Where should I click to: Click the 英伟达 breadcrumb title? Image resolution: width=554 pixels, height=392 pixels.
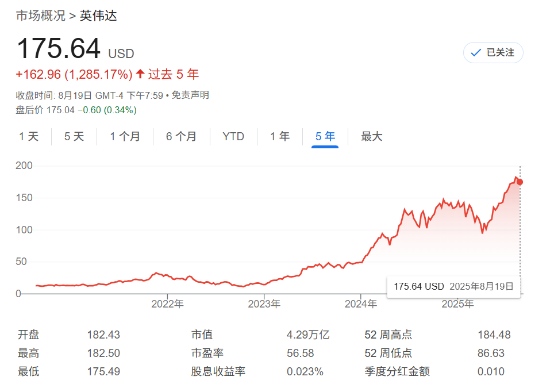pyautogui.click(x=98, y=16)
